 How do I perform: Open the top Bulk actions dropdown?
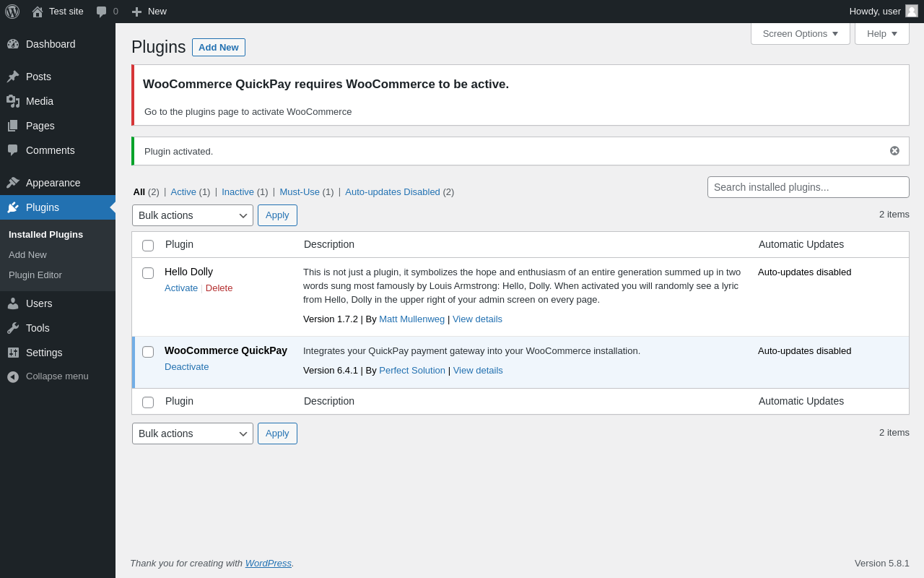tap(192, 215)
